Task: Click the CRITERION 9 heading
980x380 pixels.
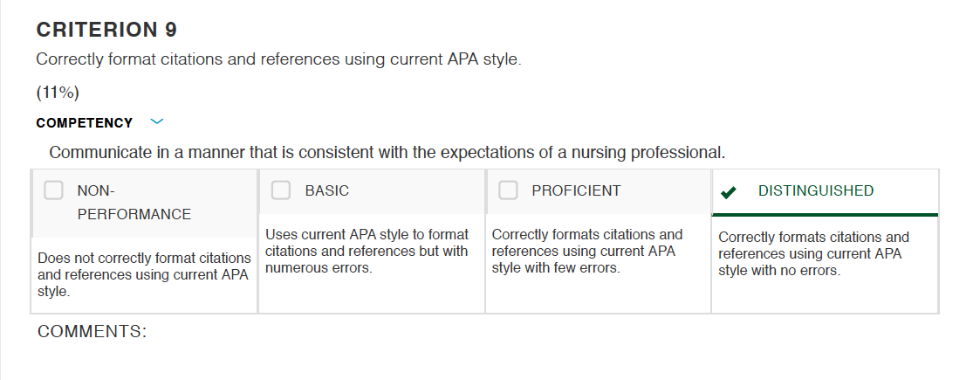Action: coord(106,30)
